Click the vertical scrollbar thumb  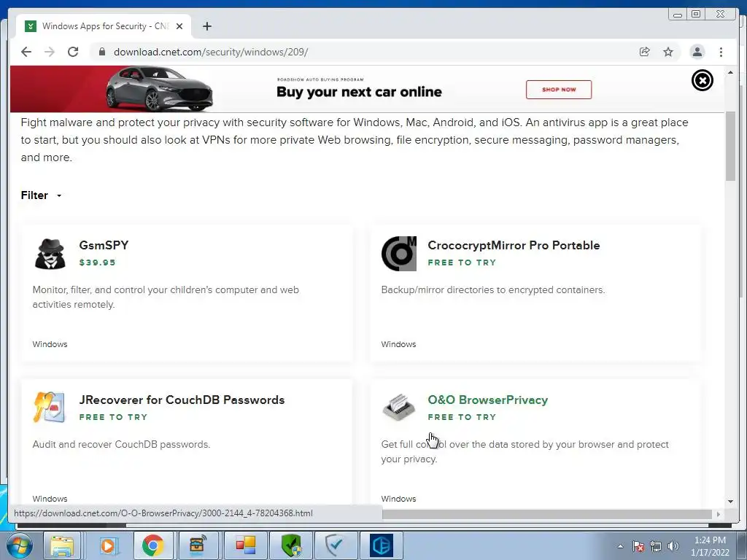pyautogui.click(x=730, y=146)
